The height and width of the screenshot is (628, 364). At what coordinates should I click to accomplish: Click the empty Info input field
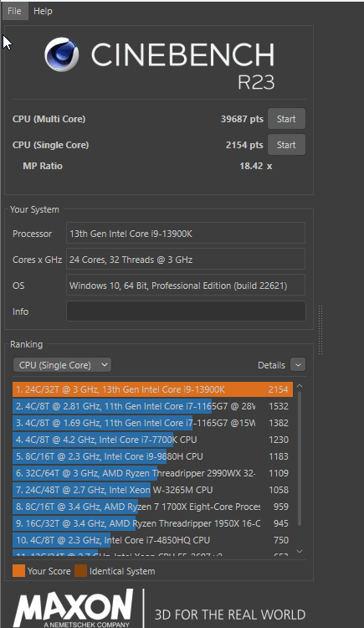[x=186, y=311]
